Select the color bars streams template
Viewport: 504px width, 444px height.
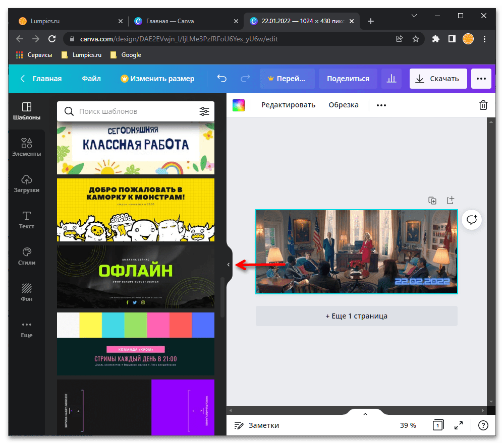tap(136, 344)
